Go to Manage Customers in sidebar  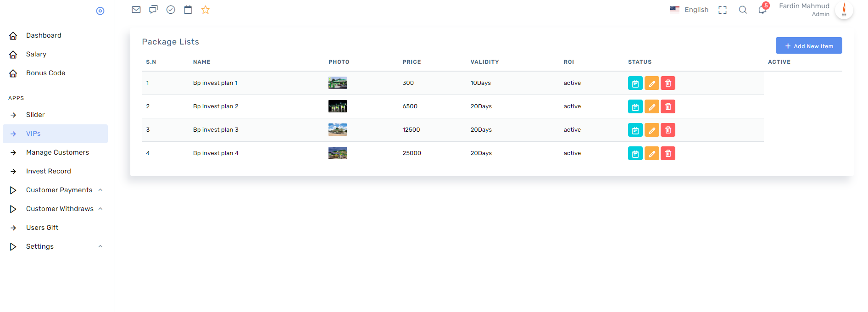pyautogui.click(x=57, y=152)
